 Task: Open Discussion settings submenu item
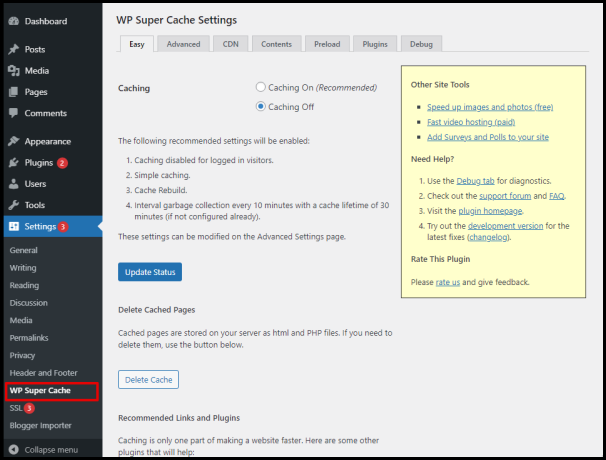click(29, 303)
